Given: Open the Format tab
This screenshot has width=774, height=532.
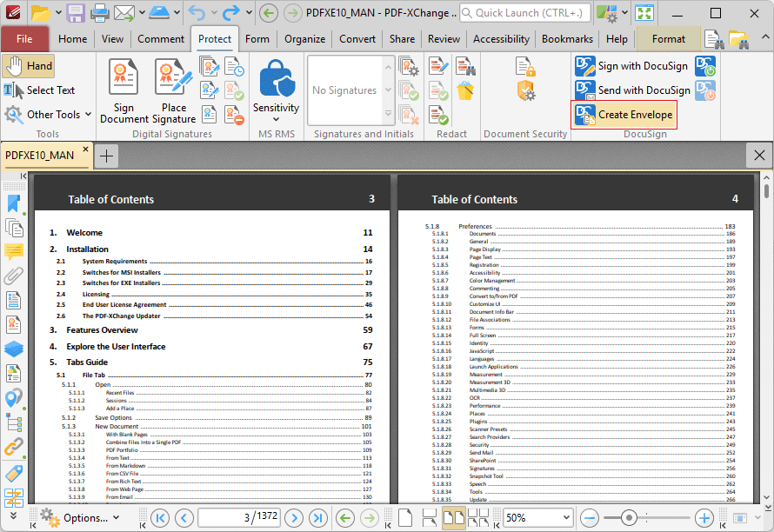Looking at the screenshot, I should 669,39.
